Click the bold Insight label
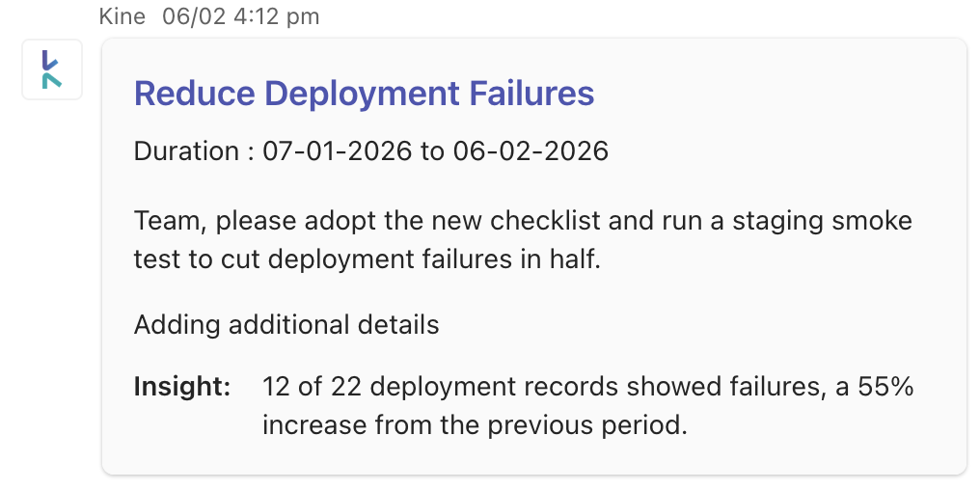The image size is (980, 490). point(181,388)
